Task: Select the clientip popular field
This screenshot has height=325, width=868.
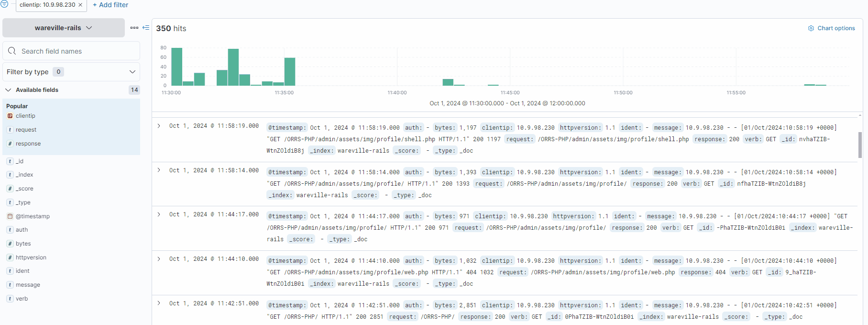Action: [25, 116]
